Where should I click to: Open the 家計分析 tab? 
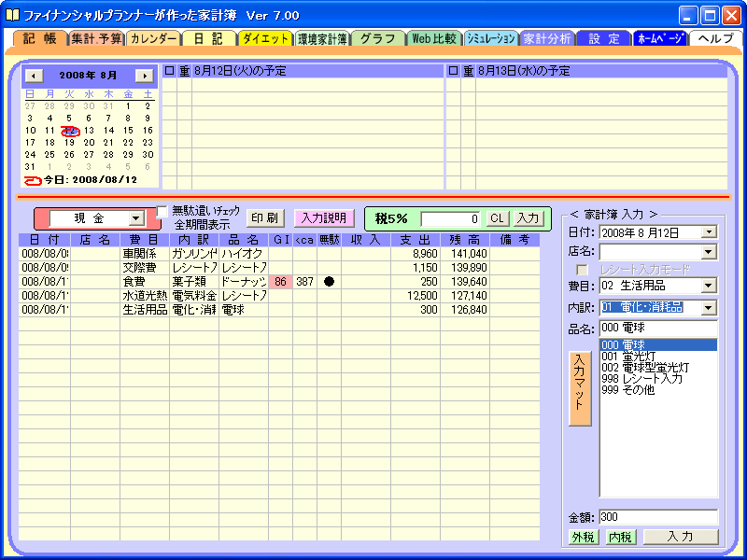tap(547, 39)
